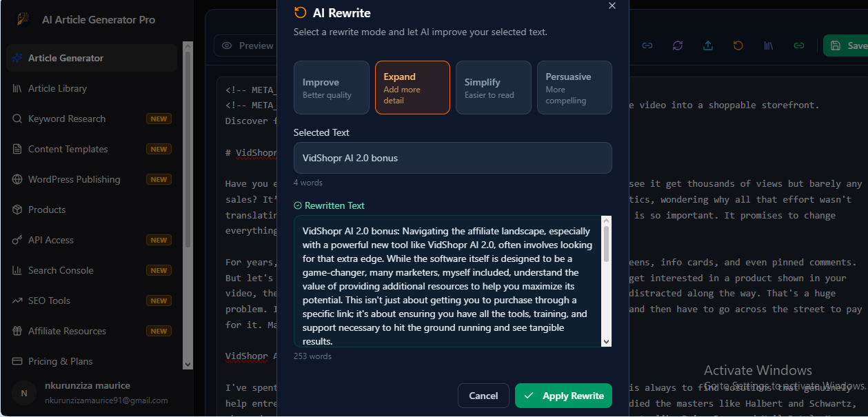Click the Pricing & Plans card icon

point(17,361)
